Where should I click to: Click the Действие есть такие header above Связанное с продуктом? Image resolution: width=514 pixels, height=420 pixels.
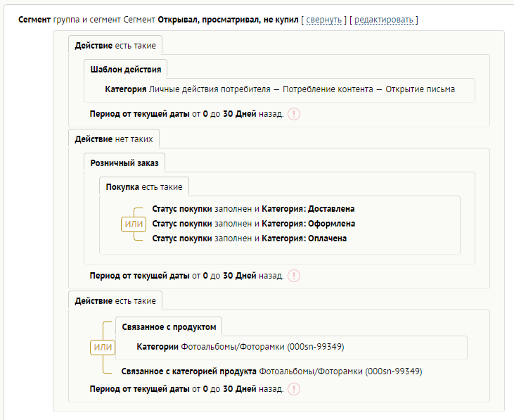(x=115, y=300)
